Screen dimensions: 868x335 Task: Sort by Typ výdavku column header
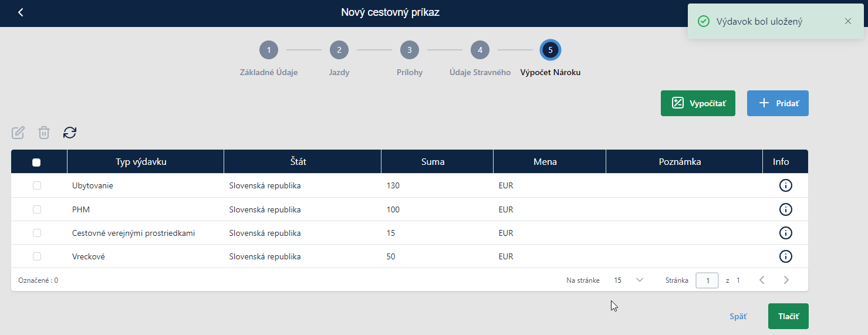click(146, 162)
